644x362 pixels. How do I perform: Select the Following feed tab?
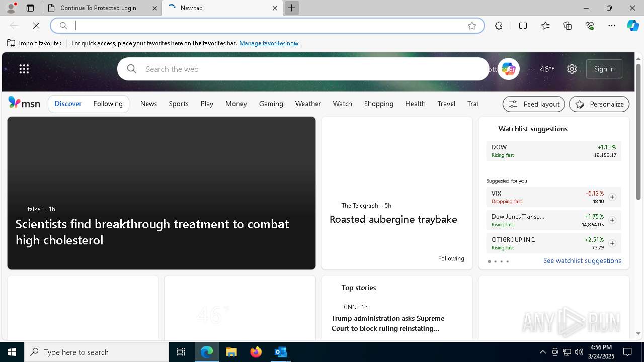coord(108,104)
